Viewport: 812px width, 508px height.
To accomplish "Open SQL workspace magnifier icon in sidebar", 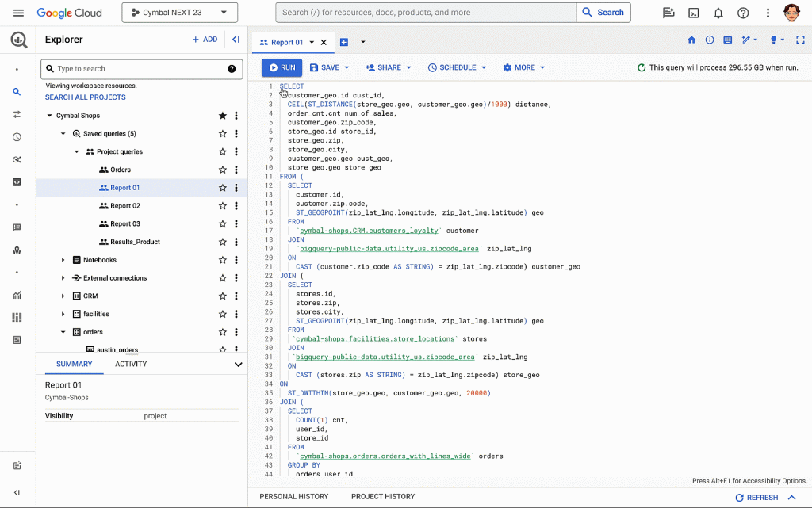I will tap(17, 92).
